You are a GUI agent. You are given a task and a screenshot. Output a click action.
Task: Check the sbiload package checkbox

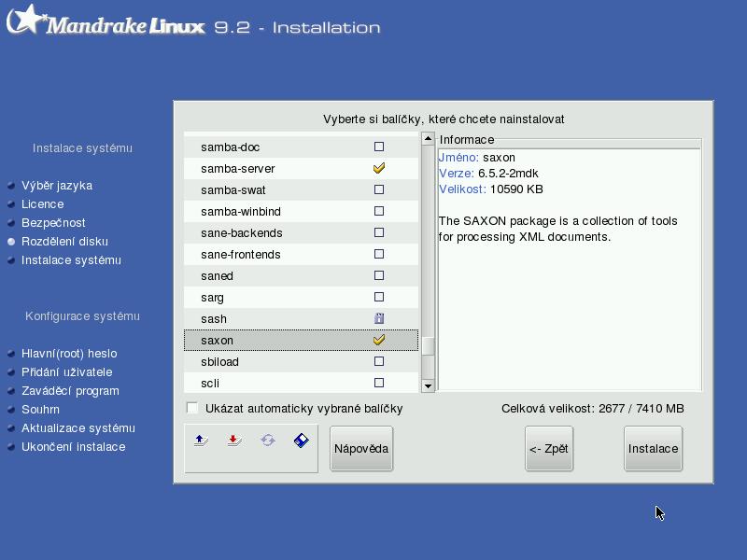coord(379,361)
